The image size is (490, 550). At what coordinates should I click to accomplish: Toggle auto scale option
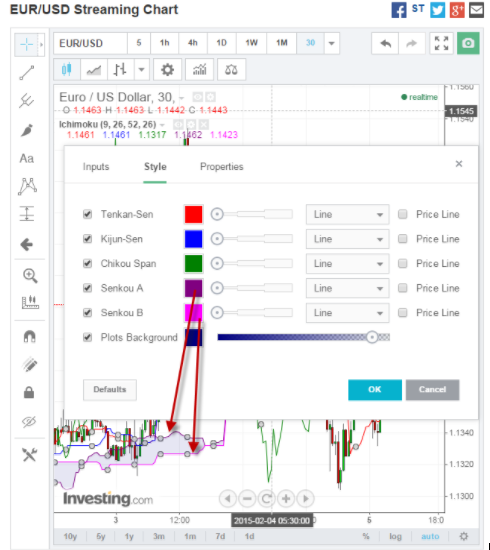430,536
